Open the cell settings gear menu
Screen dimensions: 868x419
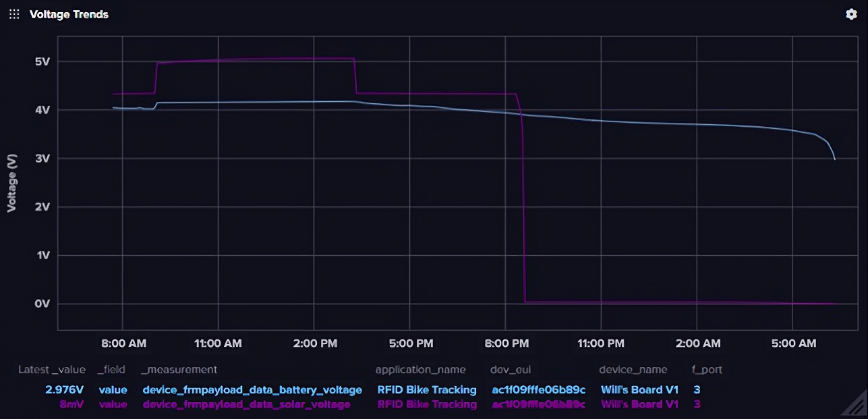point(851,14)
